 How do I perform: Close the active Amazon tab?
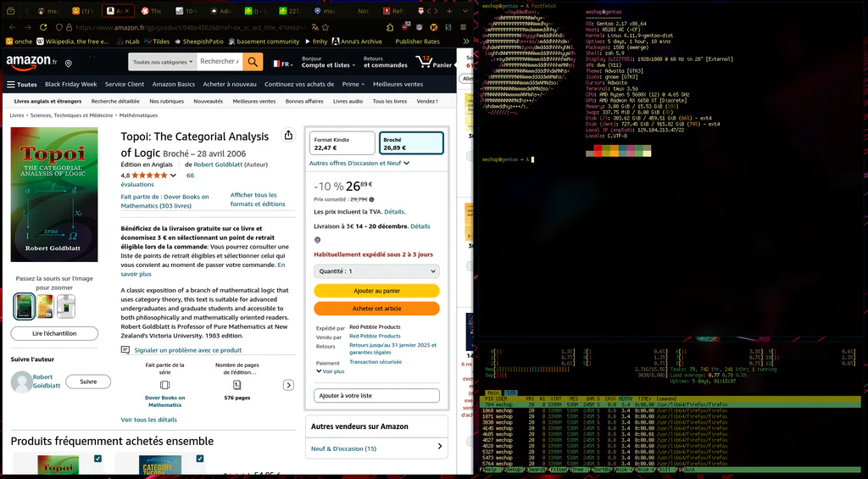coord(129,10)
